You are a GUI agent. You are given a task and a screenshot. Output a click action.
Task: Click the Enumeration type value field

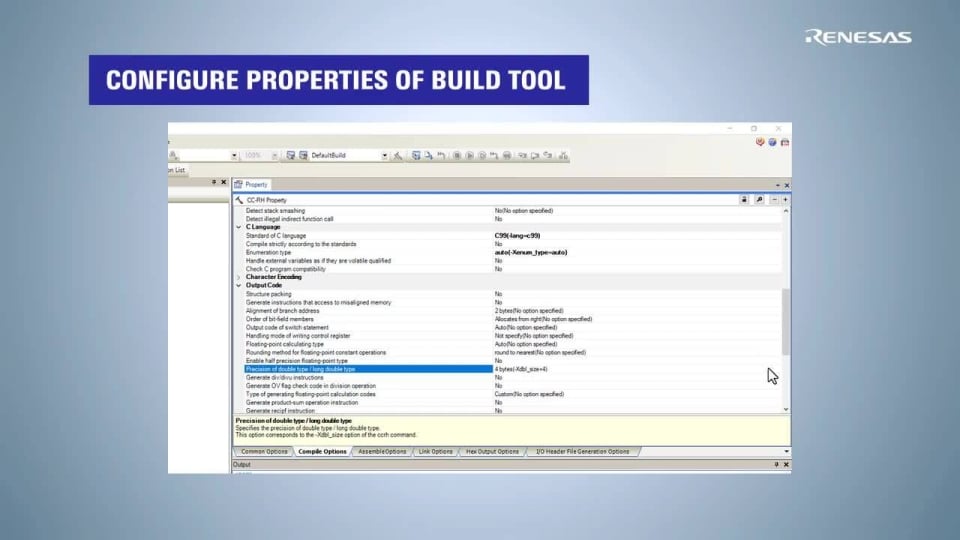click(x=530, y=252)
